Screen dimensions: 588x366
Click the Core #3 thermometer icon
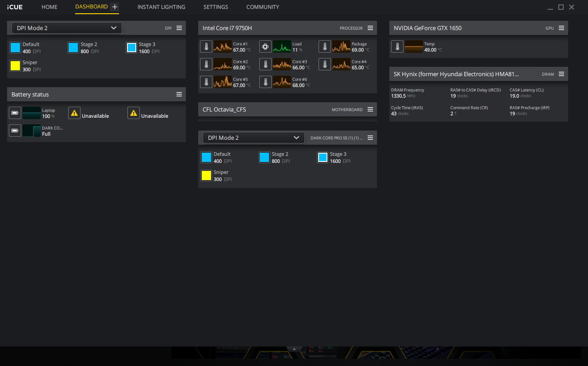tap(265, 64)
